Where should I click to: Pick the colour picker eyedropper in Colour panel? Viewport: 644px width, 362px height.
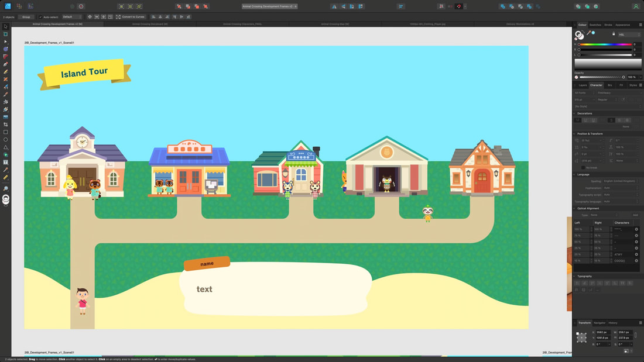588,33
